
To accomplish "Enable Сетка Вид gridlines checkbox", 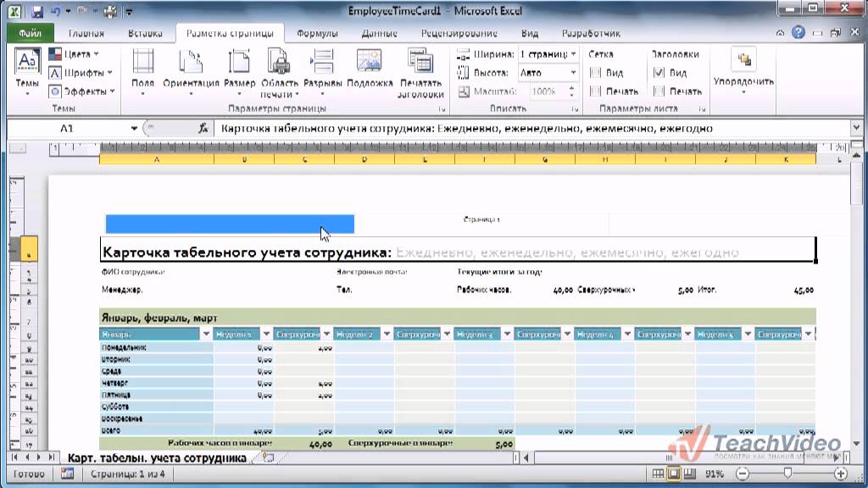I will 596,73.
